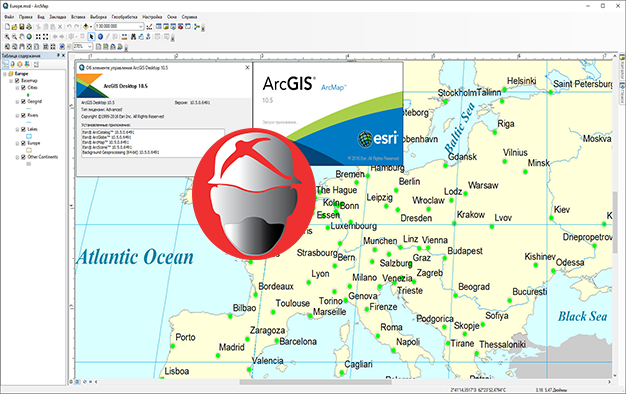This screenshot has width=626, height=394.
Task: Select the Zoom In magnifier tool
Action: (7, 37)
